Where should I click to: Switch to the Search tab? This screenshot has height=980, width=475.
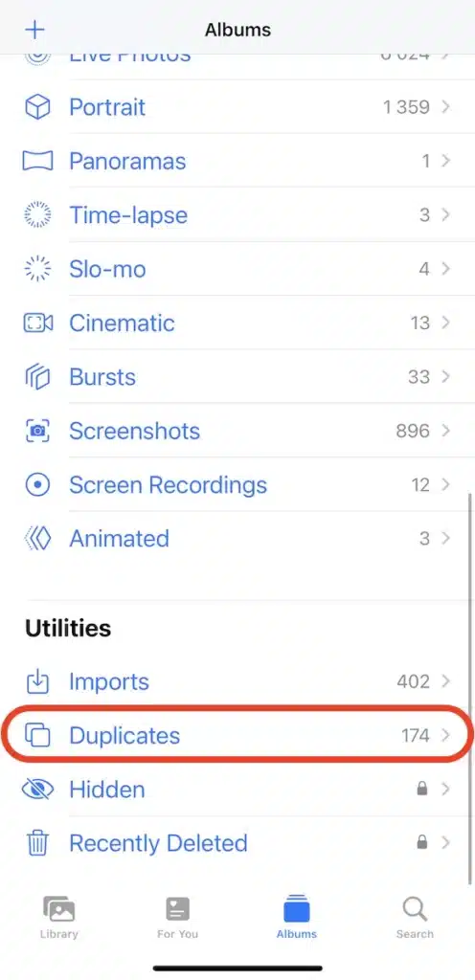pyautogui.click(x=415, y=918)
